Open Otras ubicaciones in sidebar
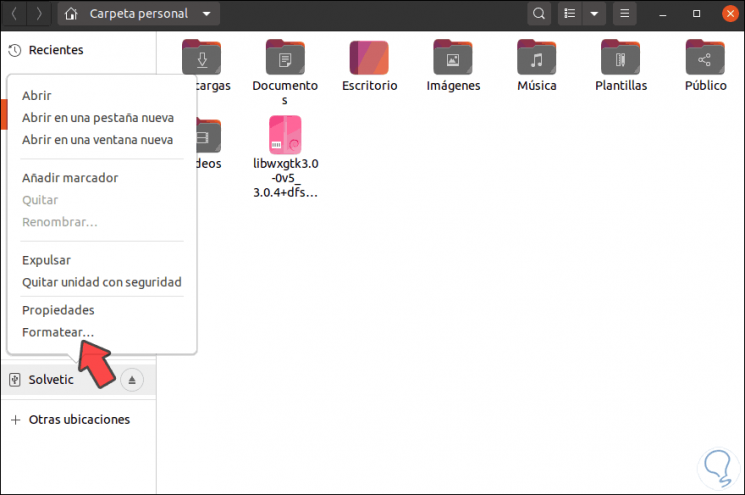Viewport: 745px width, 495px height. click(78, 420)
